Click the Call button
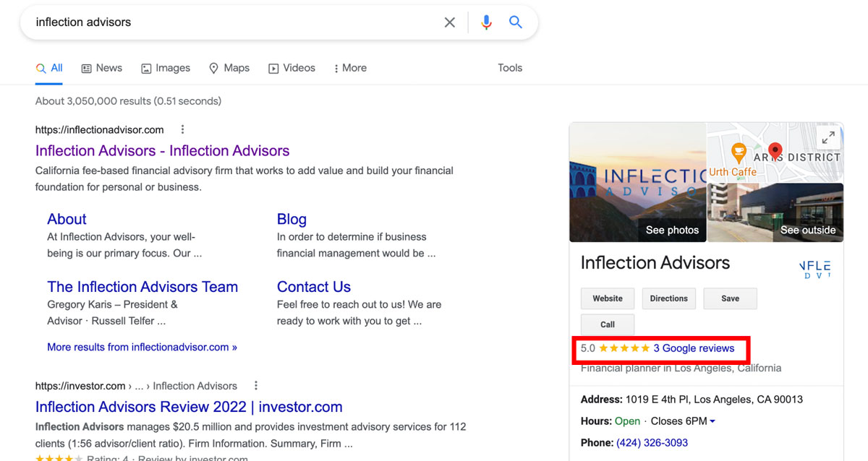Image resolution: width=868 pixels, height=461 pixels. (608, 324)
